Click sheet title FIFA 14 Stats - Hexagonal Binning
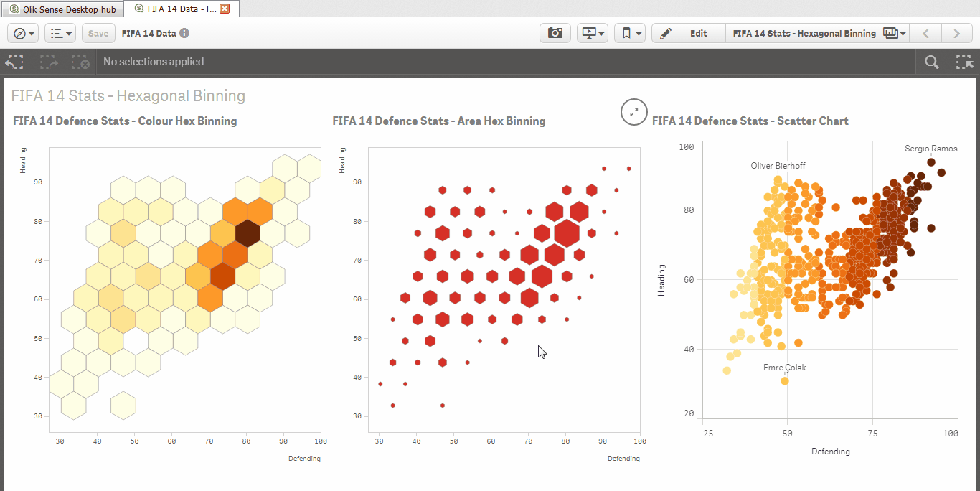The image size is (980, 491). click(x=128, y=95)
